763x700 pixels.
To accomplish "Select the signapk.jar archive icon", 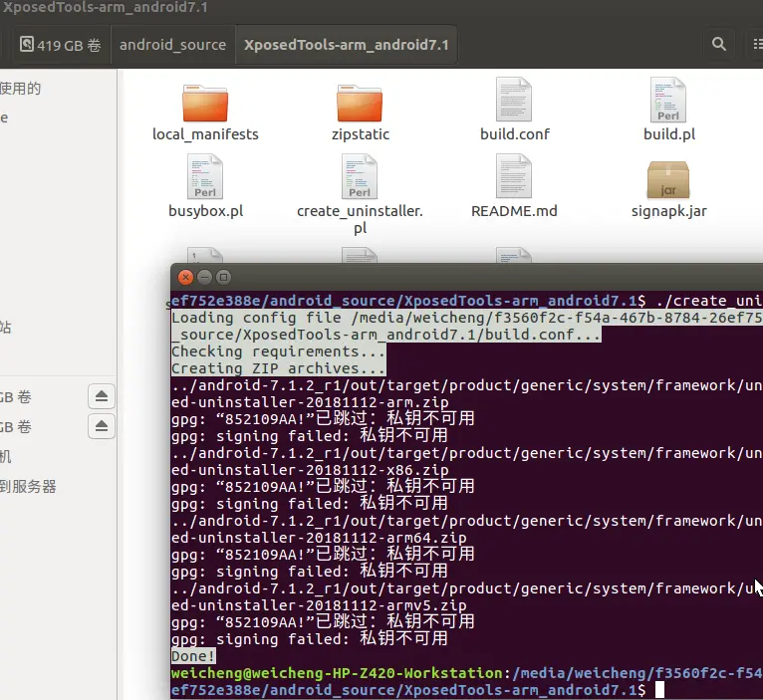I will pos(668,179).
